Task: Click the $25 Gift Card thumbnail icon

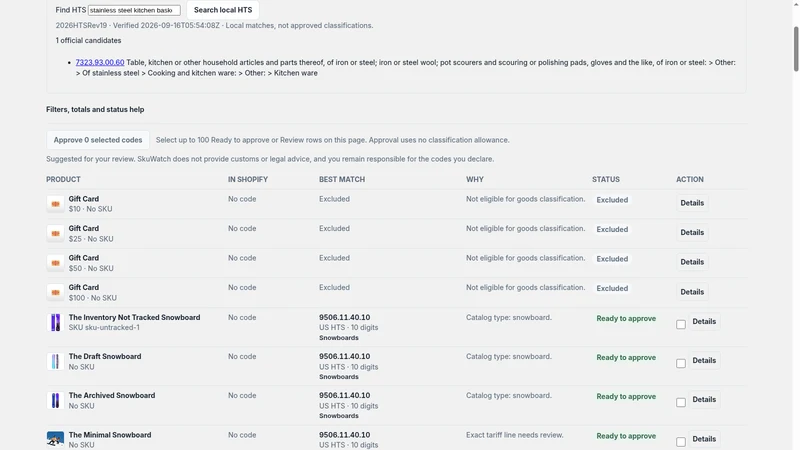Action: (55, 233)
